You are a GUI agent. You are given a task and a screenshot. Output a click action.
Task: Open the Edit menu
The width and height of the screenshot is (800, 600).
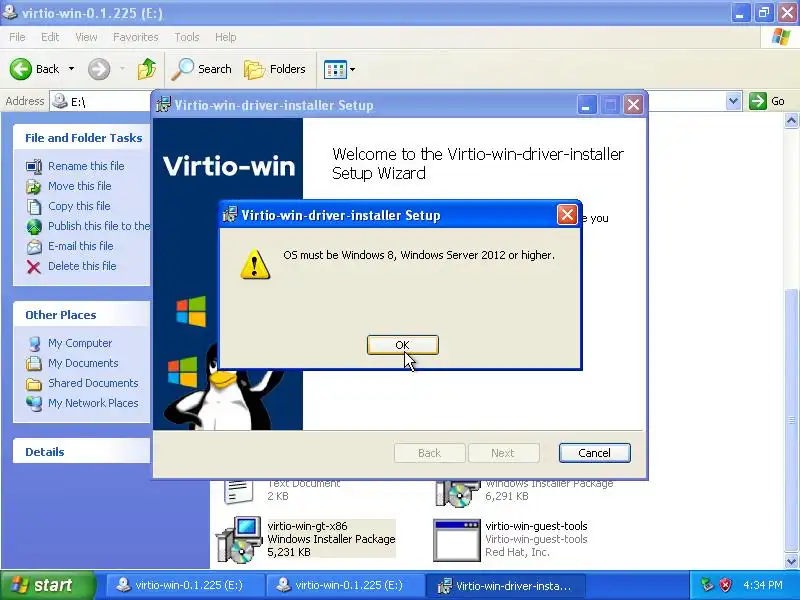pyautogui.click(x=50, y=37)
